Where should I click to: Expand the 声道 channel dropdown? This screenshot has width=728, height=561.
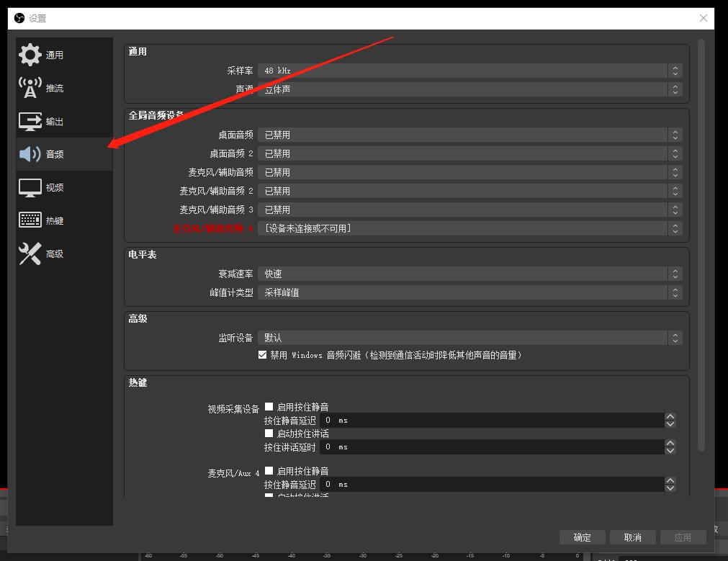coord(468,89)
